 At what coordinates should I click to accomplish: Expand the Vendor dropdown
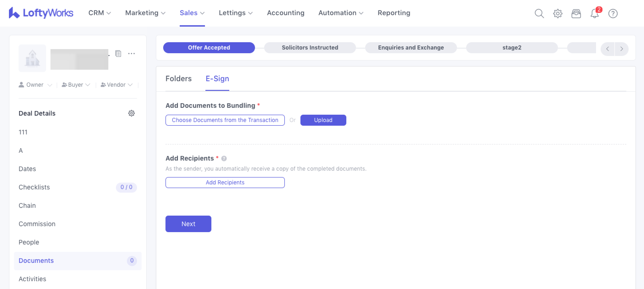pyautogui.click(x=117, y=85)
